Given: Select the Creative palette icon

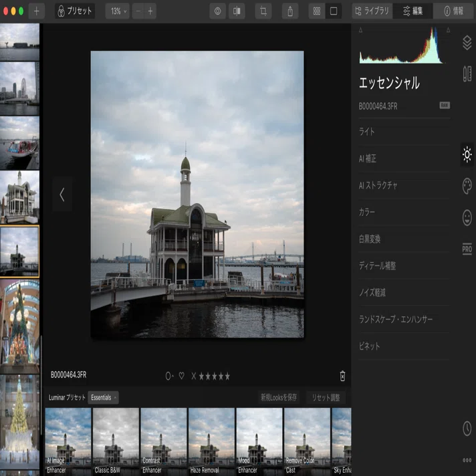Looking at the screenshot, I should coord(467,186).
